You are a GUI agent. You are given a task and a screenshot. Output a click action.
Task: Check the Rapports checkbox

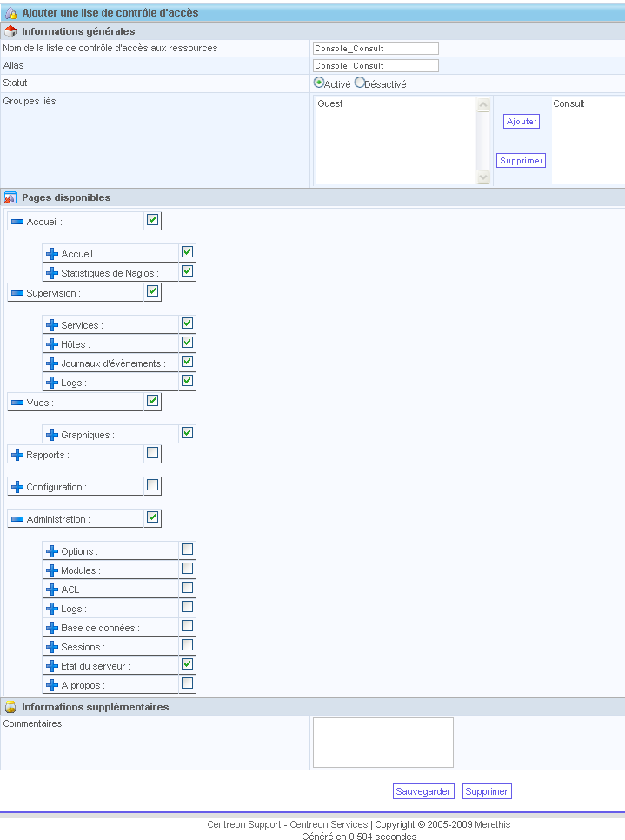coord(152,453)
